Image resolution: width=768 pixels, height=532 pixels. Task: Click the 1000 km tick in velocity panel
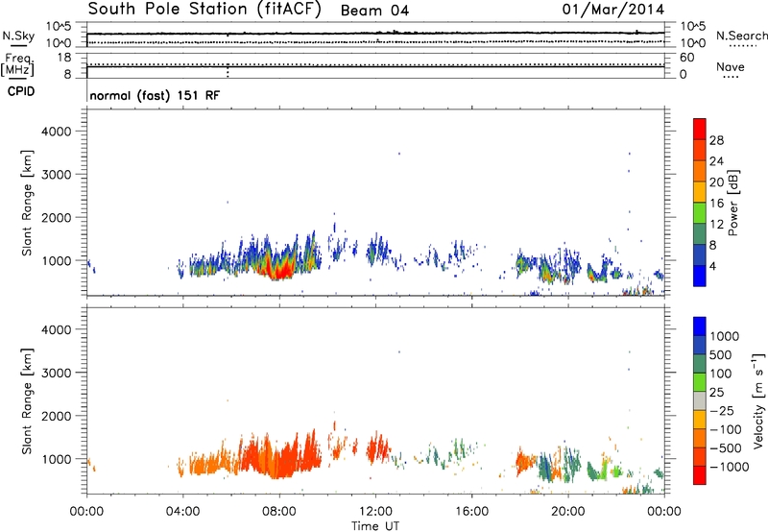coord(57,458)
